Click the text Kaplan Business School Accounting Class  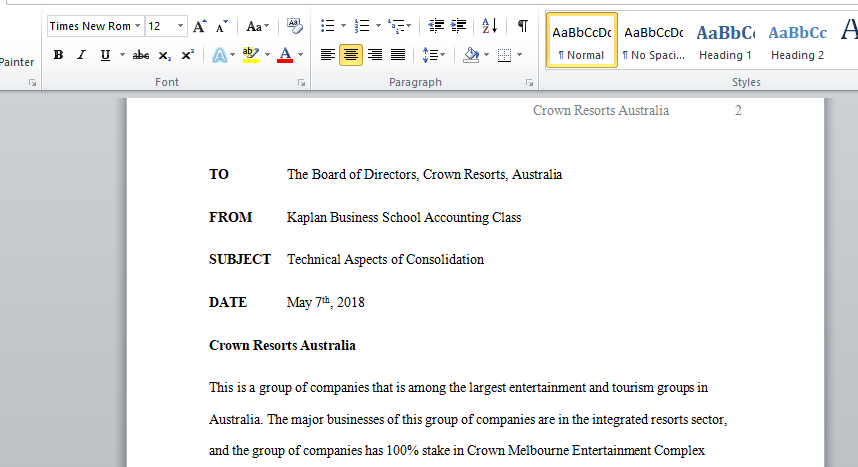click(404, 217)
